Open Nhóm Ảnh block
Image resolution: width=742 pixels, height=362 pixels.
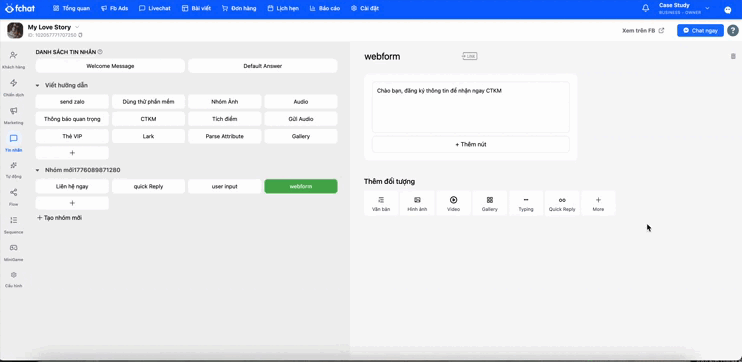coord(225,102)
